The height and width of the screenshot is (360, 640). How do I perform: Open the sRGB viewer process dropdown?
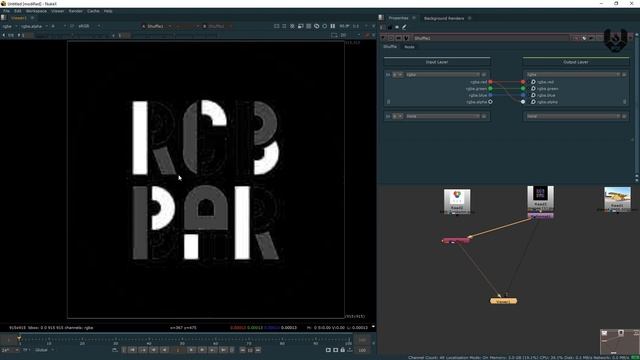(89, 26)
